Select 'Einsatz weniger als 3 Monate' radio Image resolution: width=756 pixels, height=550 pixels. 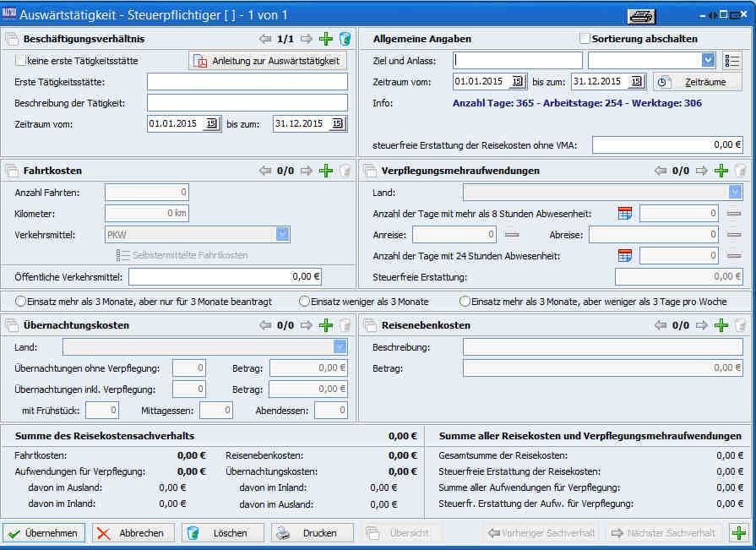tap(305, 302)
